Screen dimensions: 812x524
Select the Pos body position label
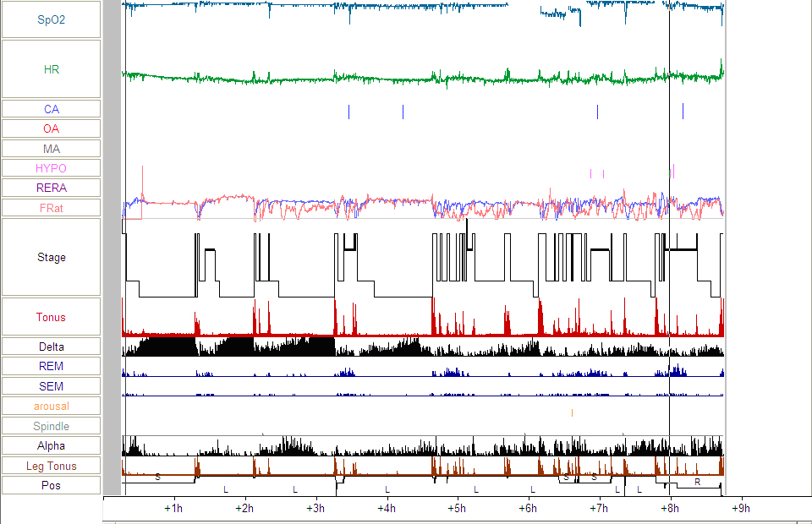click(x=51, y=485)
